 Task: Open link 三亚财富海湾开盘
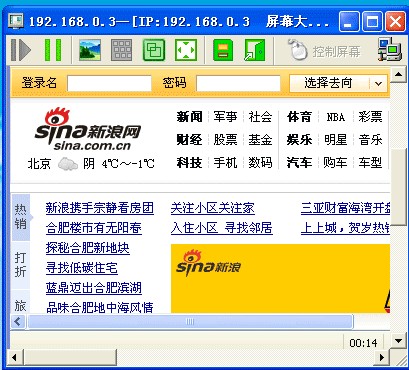tap(345, 208)
